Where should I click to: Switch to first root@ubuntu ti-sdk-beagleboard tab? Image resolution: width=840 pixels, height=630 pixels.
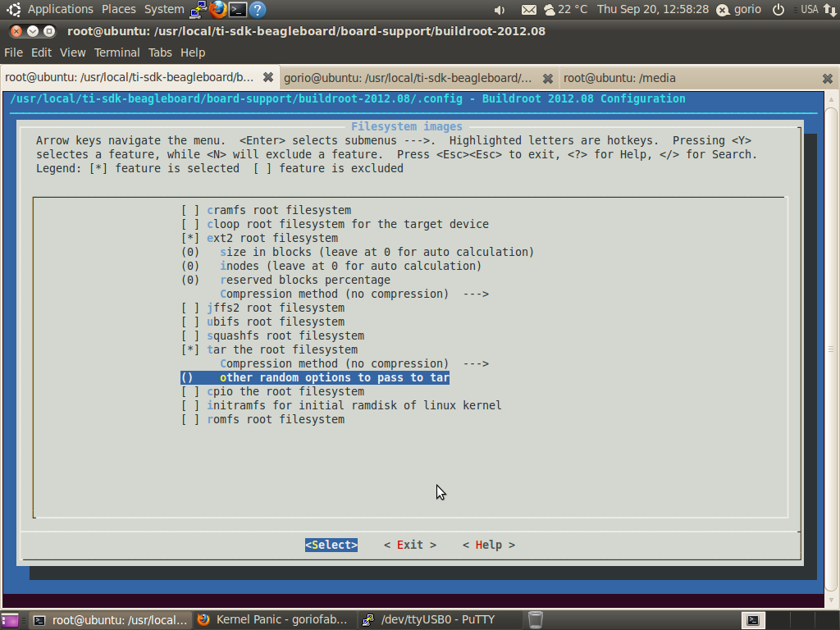click(x=139, y=78)
